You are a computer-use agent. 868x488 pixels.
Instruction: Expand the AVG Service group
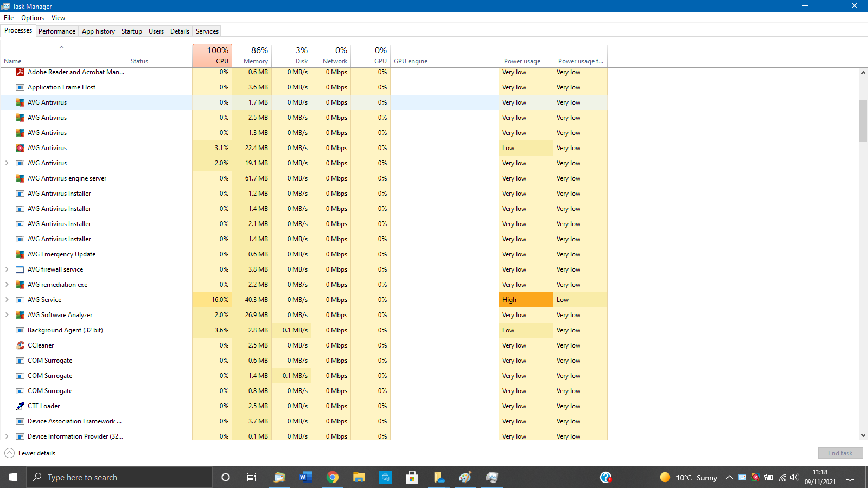[7, 300]
